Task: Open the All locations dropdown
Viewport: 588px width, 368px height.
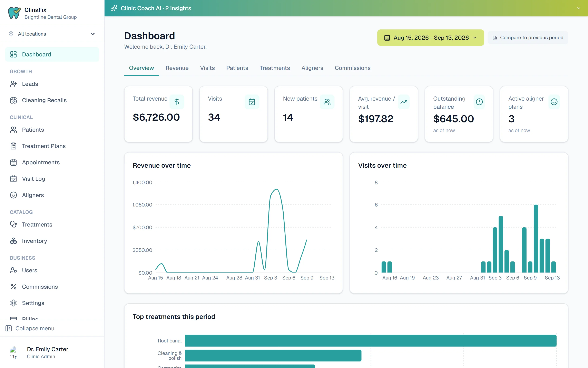Action: (52, 34)
